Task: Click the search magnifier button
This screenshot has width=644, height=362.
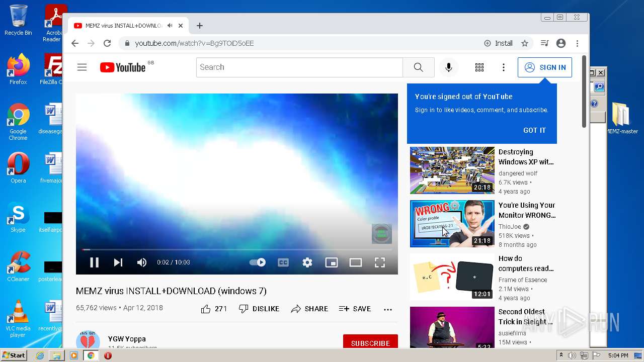Action: click(x=418, y=67)
